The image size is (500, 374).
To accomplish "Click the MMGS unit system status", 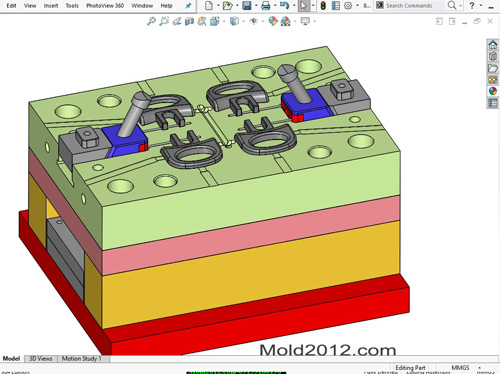I will (x=460, y=367).
